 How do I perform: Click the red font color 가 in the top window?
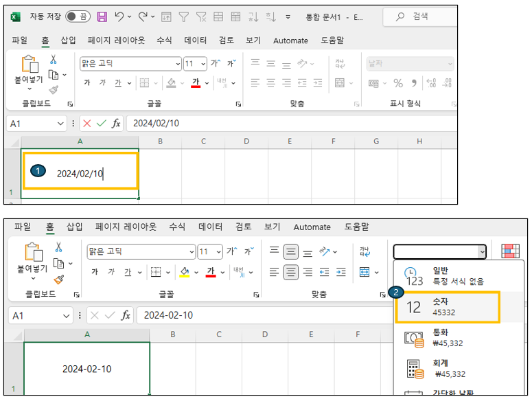(x=196, y=83)
